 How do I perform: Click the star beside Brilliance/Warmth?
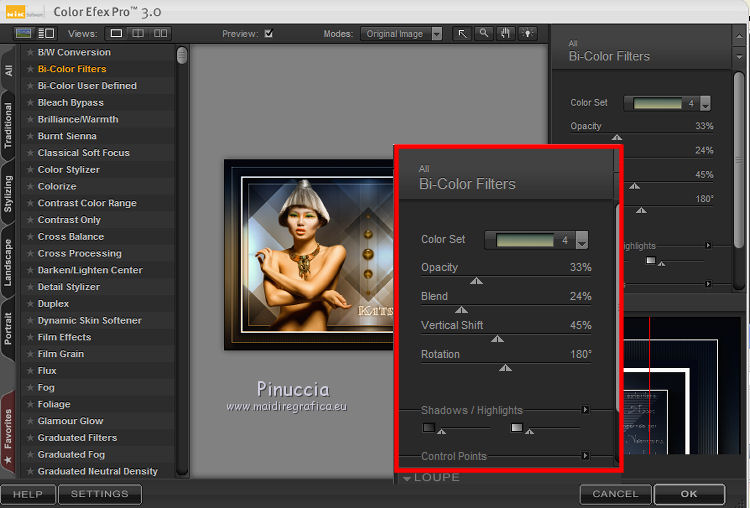pyautogui.click(x=30, y=119)
